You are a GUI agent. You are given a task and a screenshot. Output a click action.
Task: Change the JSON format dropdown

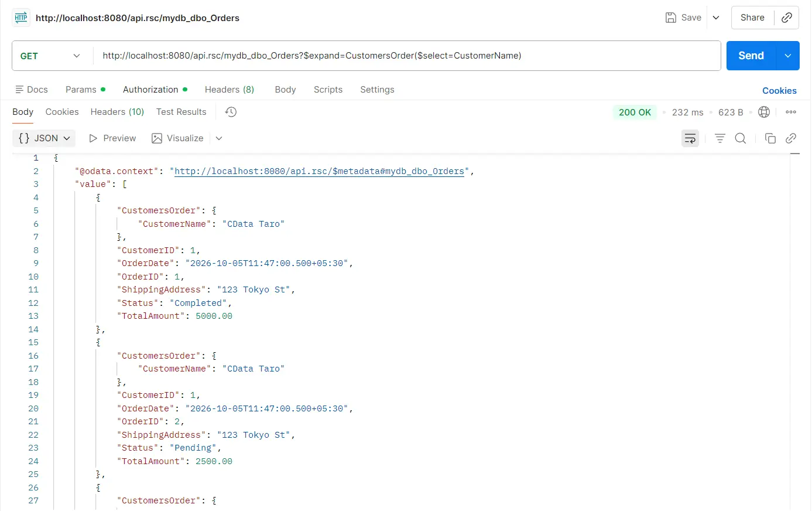(44, 138)
